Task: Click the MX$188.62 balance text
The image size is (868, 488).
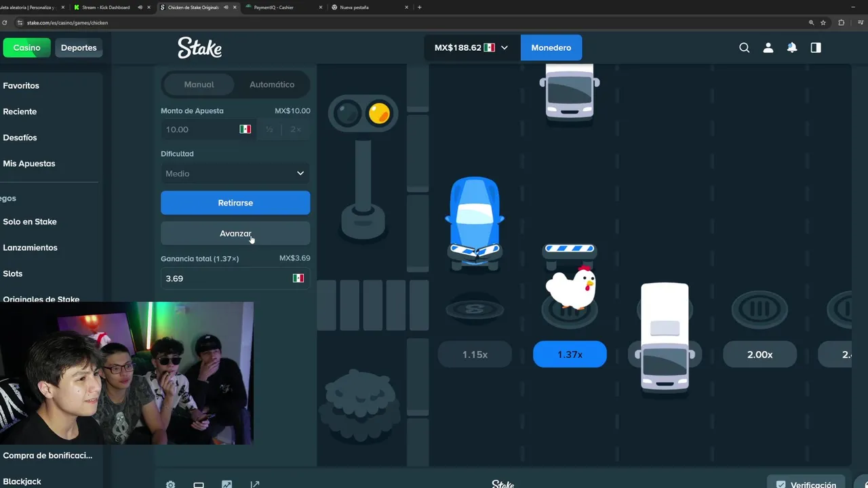Action: (458, 47)
